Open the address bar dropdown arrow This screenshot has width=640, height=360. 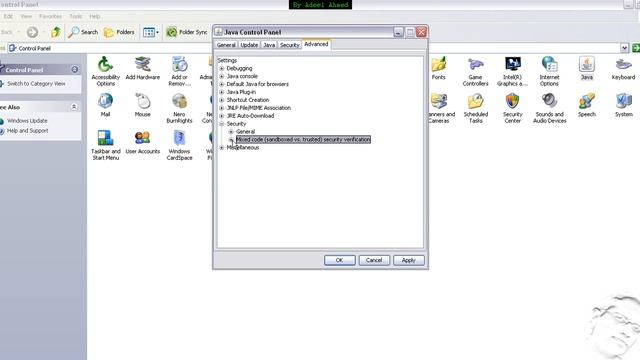pyautogui.click(x=624, y=48)
